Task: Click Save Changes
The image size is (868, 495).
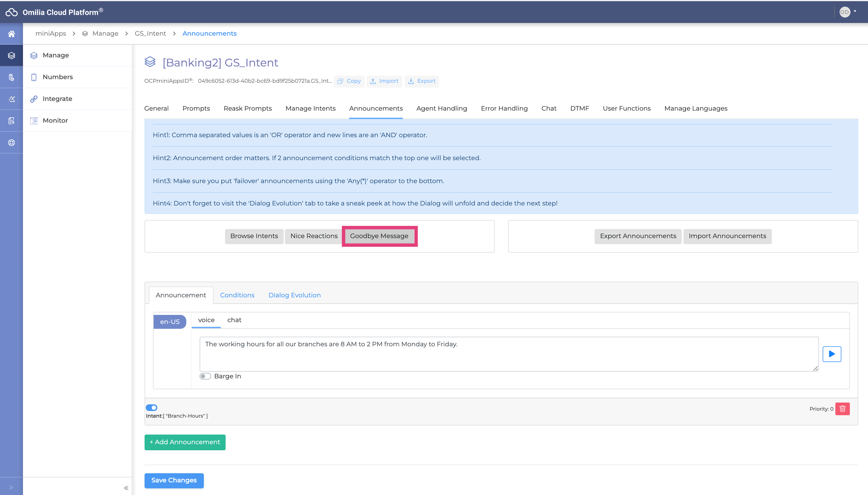Action: click(x=174, y=480)
